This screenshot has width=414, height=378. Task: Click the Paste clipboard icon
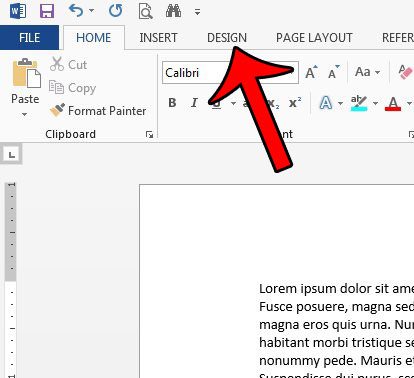pyautogui.click(x=26, y=73)
